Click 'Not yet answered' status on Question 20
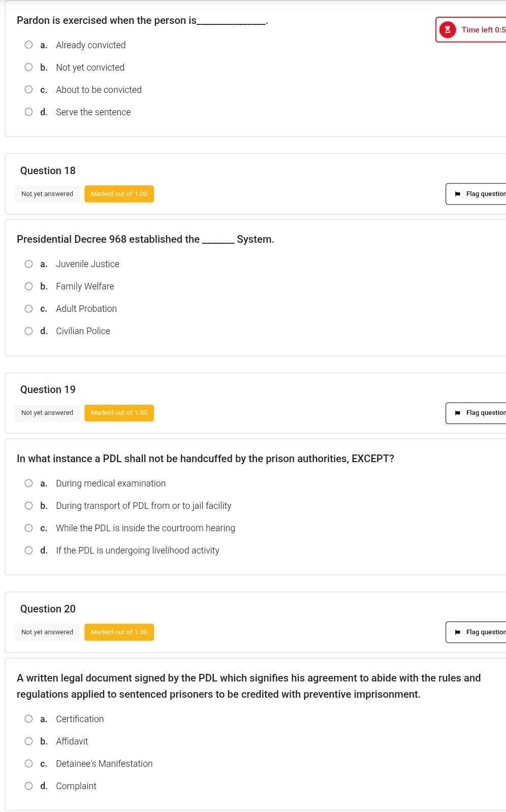This screenshot has height=812, width=506. pos(47,632)
